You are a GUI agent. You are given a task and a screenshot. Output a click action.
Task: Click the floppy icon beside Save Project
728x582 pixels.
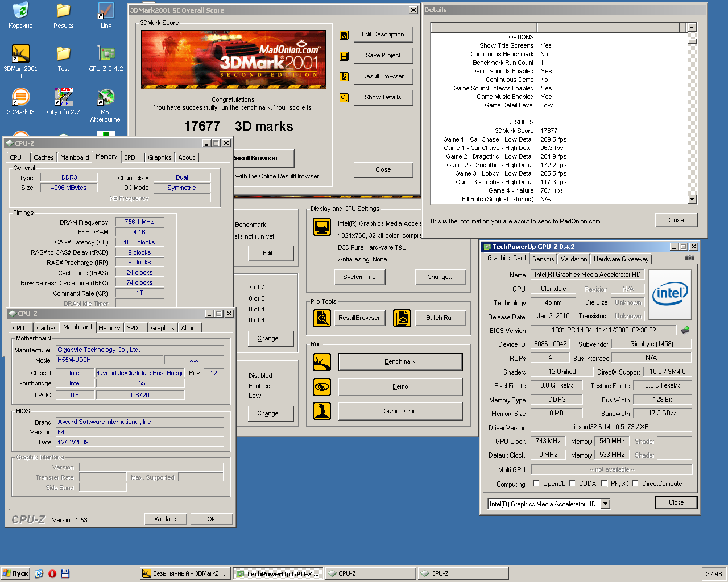(x=344, y=56)
